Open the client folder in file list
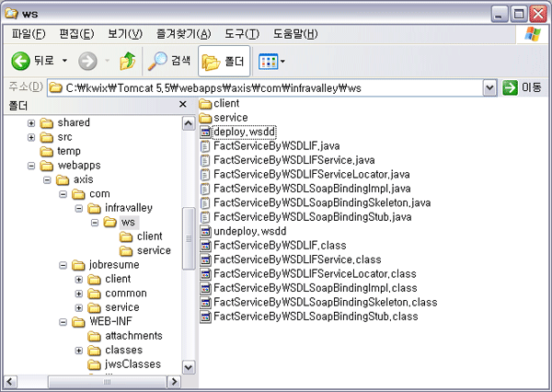This screenshot has height=392, width=552. tap(206, 103)
